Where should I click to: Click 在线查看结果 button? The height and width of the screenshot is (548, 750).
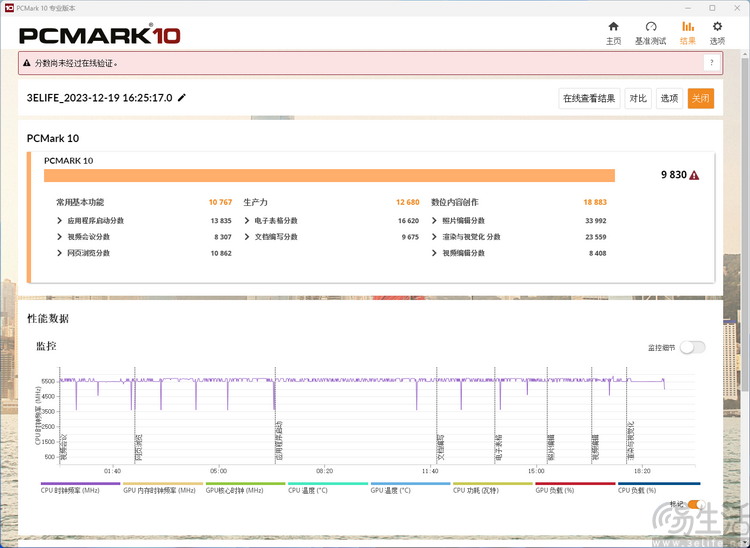589,99
